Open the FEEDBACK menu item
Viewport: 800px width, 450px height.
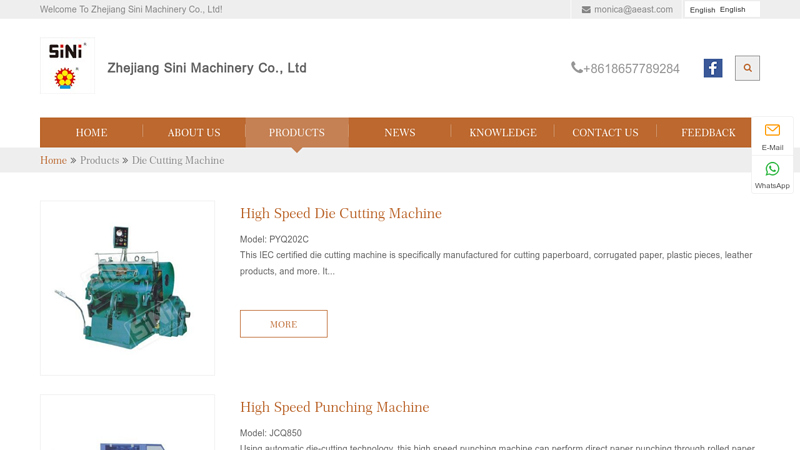tap(708, 133)
